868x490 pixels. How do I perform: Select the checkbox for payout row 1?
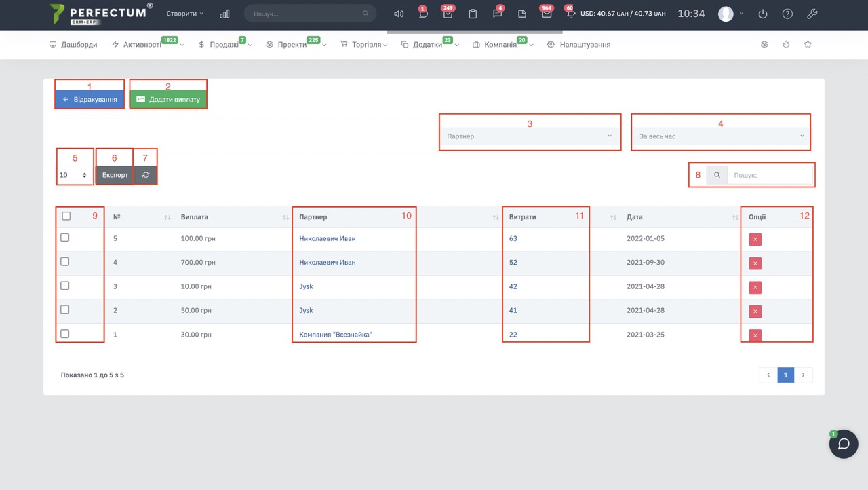click(65, 334)
